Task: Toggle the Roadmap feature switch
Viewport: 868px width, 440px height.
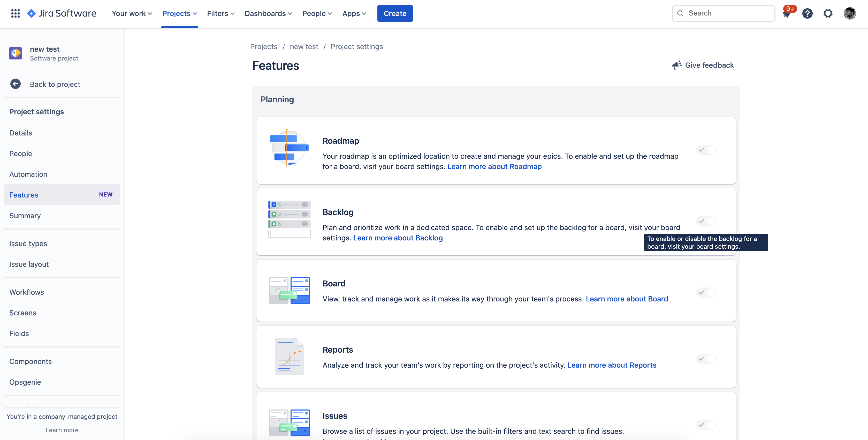Action: tap(706, 150)
